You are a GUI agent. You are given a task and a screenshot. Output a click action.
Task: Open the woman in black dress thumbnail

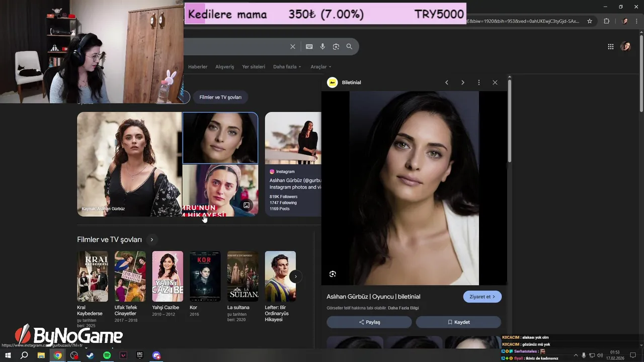(x=129, y=164)
